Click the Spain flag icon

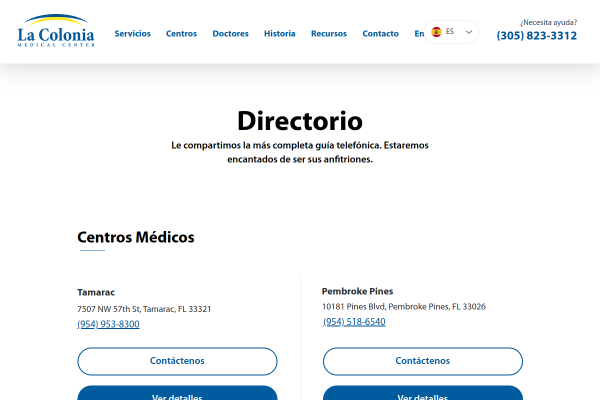tap(436, 32)
